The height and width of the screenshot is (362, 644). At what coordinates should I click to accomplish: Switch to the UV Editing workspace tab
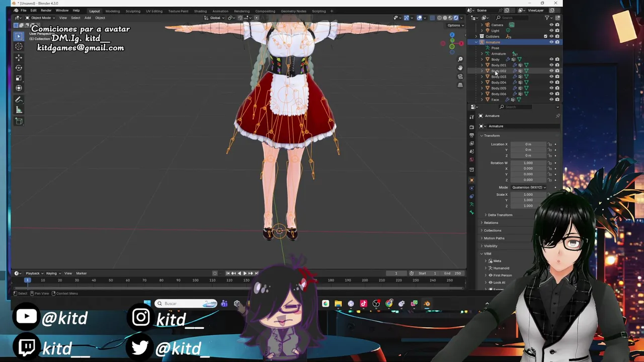[154, 11]
